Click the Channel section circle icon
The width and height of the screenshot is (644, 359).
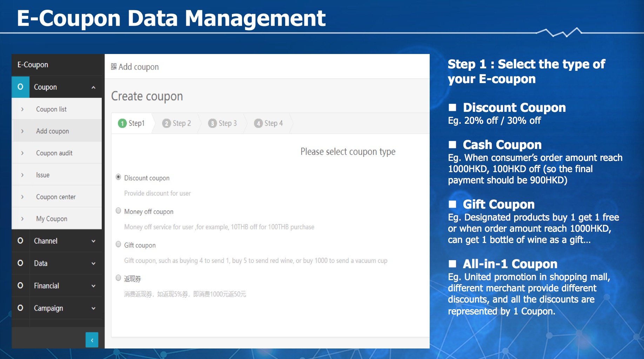tap(20, 241)
